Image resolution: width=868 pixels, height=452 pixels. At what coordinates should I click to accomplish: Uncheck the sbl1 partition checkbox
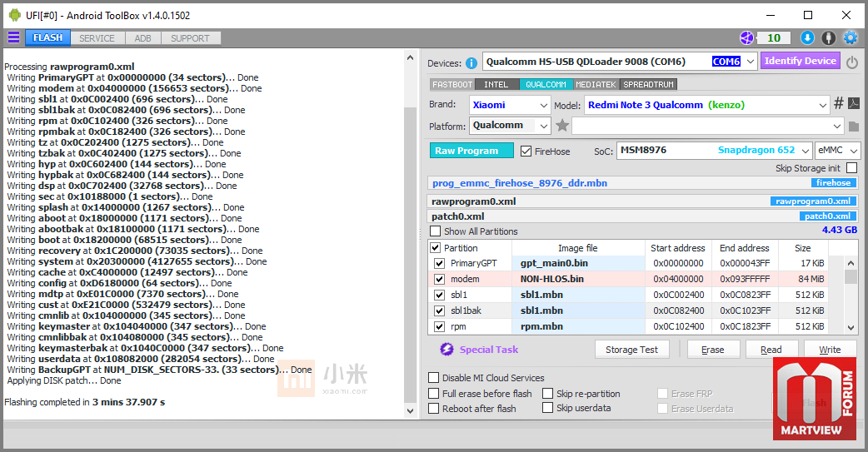(x=440, y=295)
